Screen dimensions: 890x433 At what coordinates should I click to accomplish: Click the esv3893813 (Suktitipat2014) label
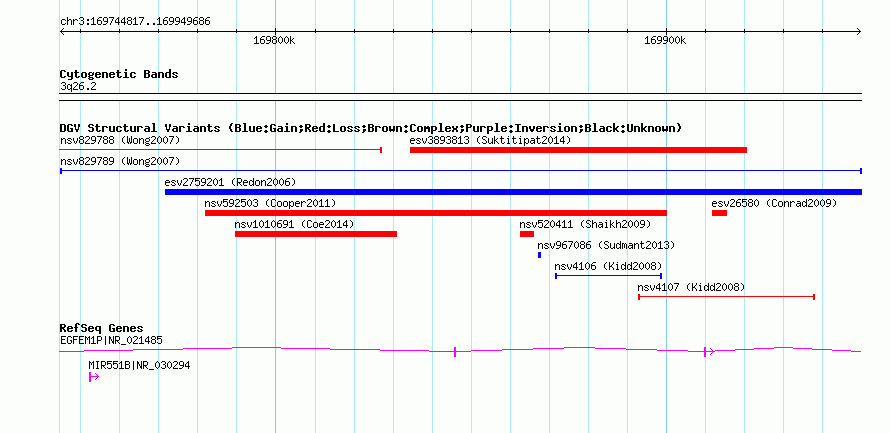pyautogui.click(x=490, y=140)
